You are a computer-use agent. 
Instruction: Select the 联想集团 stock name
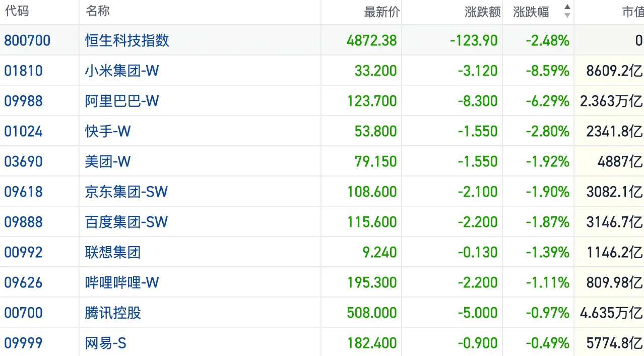112,252
